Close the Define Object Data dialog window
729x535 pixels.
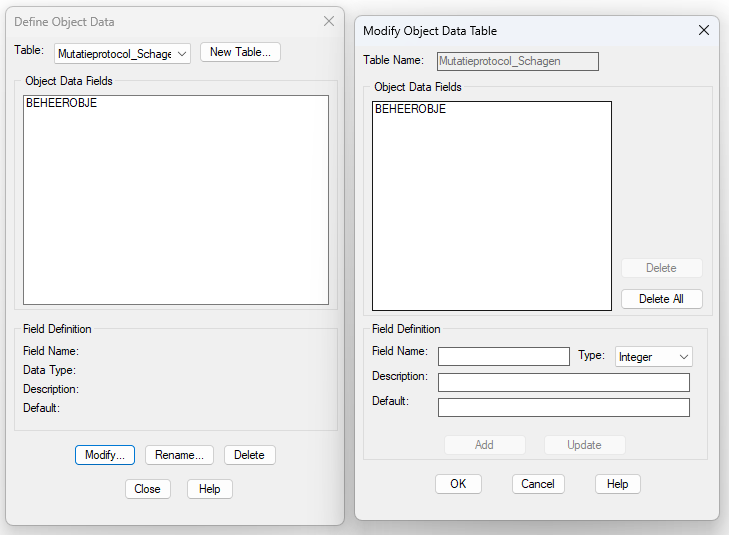coord(329,21)
